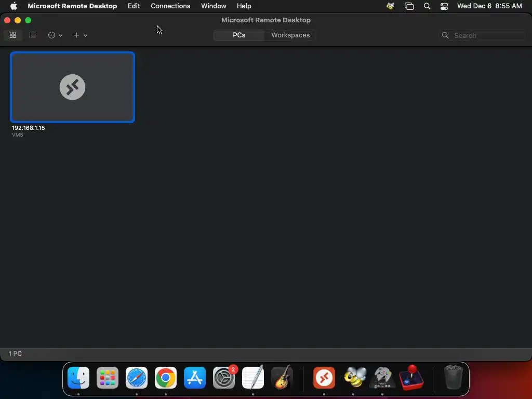Open TextEdit from the Dock
This screenshot has height=399, width=532.
253,377
